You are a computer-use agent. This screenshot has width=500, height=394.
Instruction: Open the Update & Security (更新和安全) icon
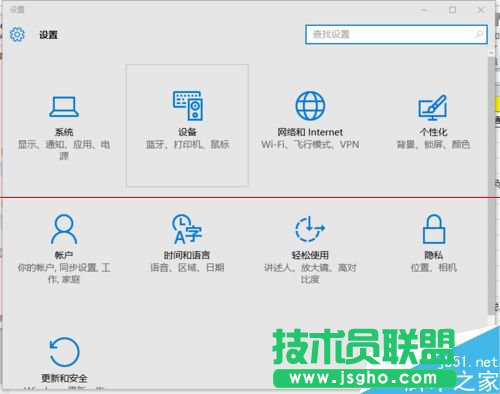pos(64,352)
